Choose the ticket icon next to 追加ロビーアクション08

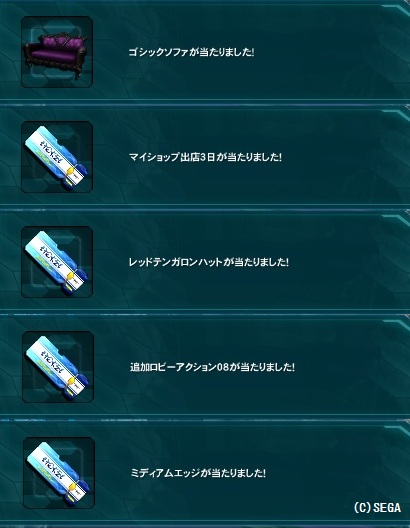tap(58, 367)
